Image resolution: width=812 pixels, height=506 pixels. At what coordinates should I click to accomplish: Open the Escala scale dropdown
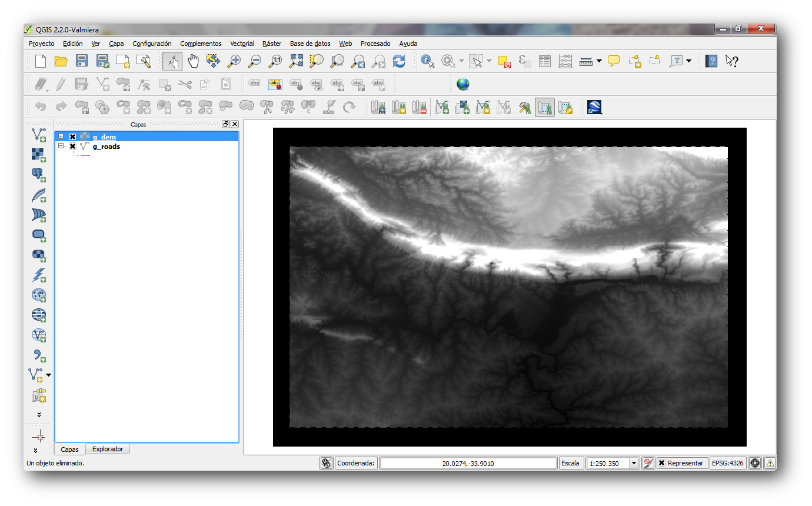(634, 463)
